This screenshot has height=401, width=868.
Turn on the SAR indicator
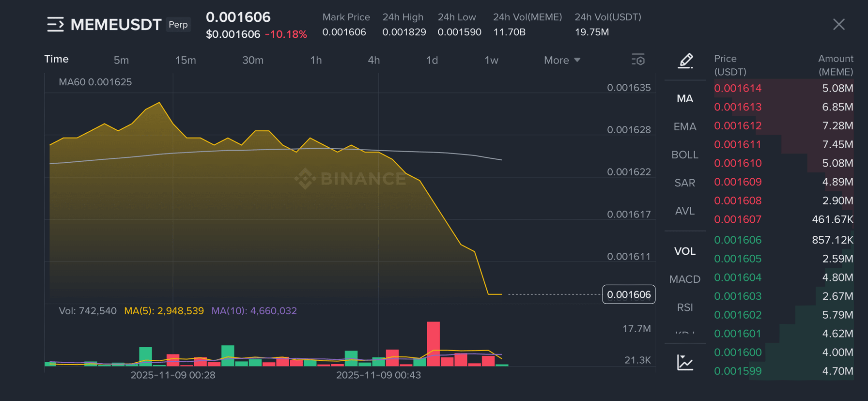point(684,183)
